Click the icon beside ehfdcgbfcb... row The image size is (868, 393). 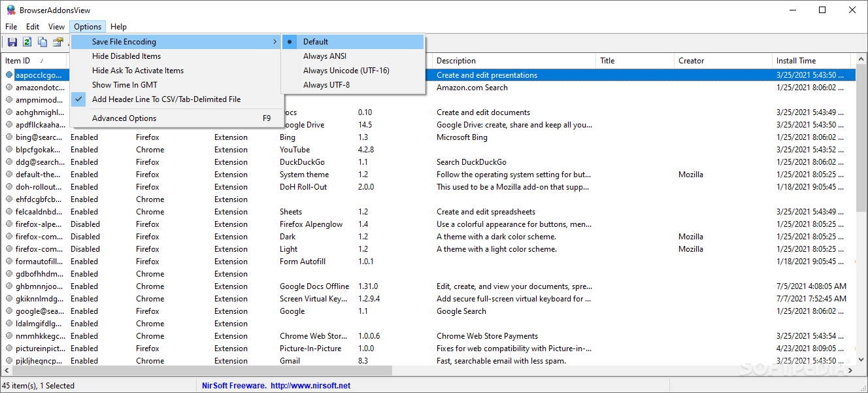9,199
